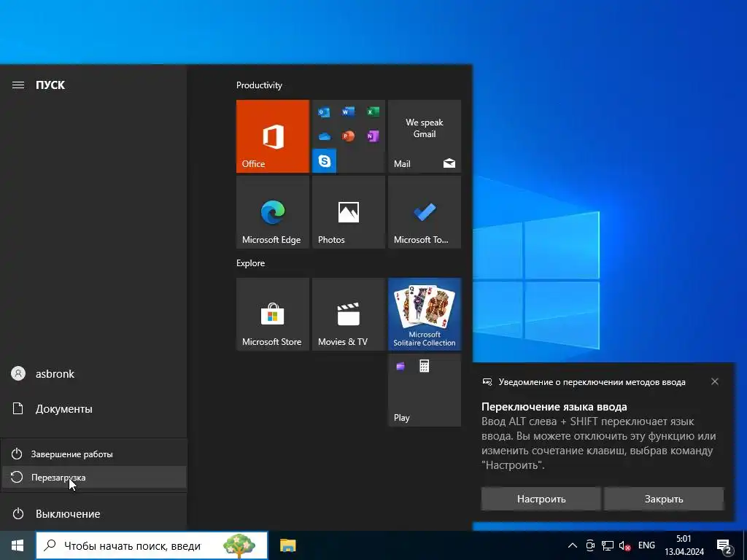Open the Mail tile
This screenshot has height=560, width=747.
(x=425, y=136)
